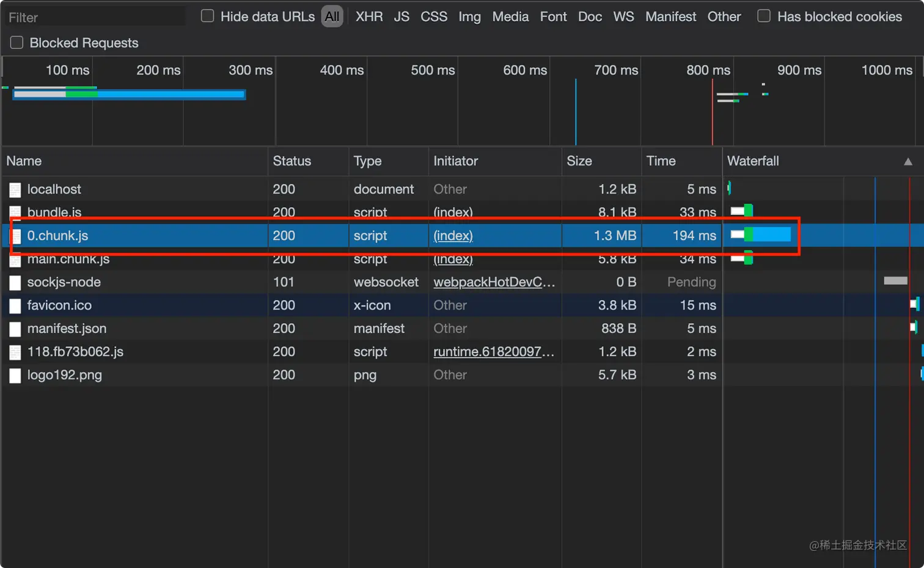
Task: Sort by the Type column header
Action: [367, 161]
